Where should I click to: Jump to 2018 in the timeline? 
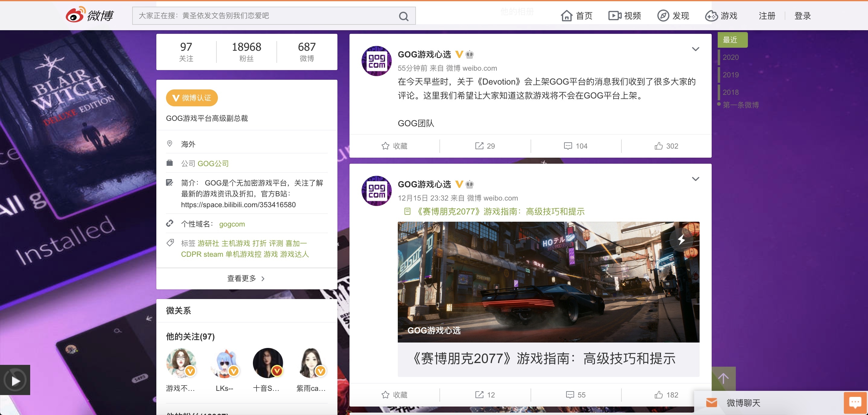click(x=730, y=92)
